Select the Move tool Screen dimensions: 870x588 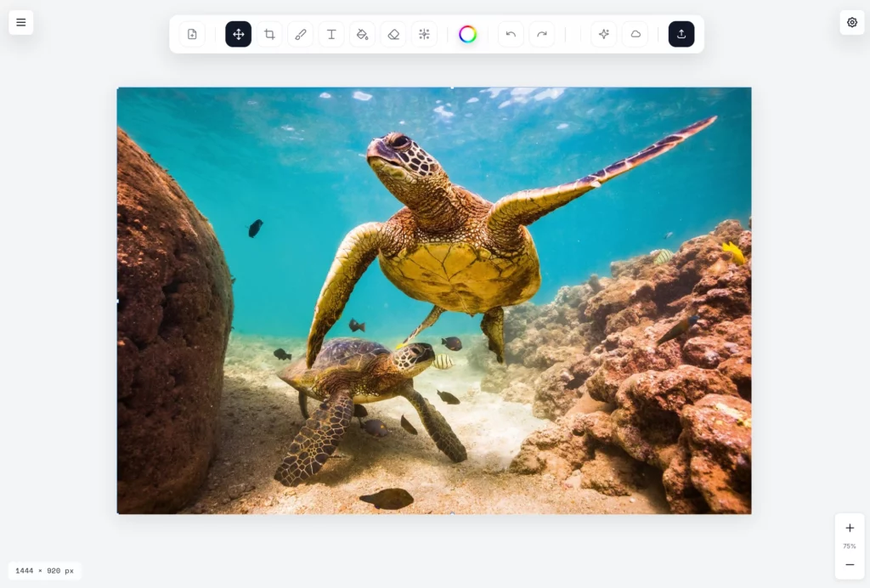tap(238, 34)
